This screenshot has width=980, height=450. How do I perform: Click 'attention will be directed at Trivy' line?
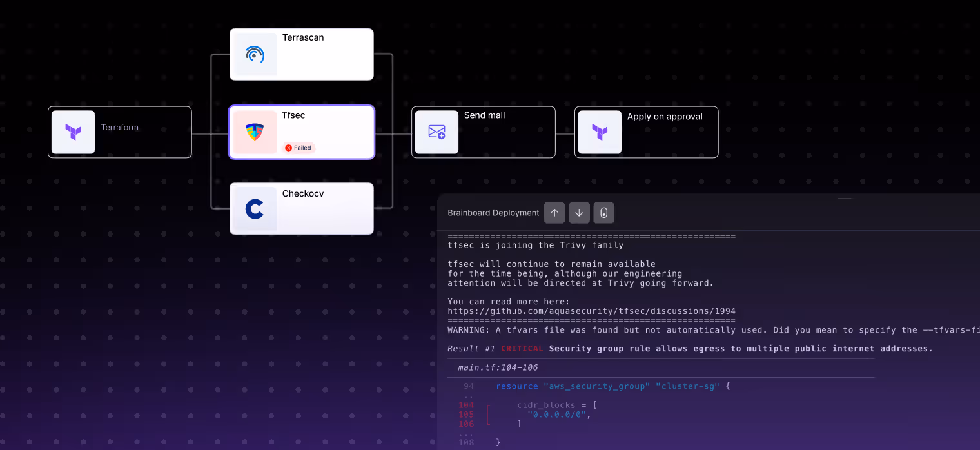click(x=581, y=283)
